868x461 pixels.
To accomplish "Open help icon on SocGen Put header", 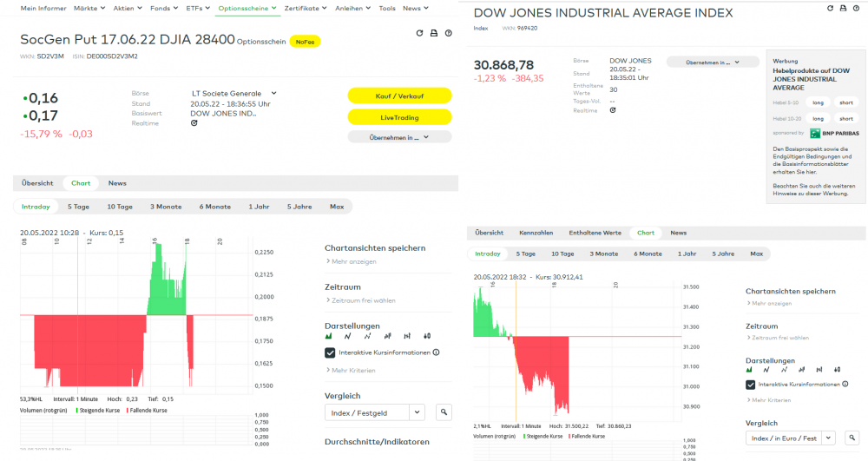I will (449, 33).
